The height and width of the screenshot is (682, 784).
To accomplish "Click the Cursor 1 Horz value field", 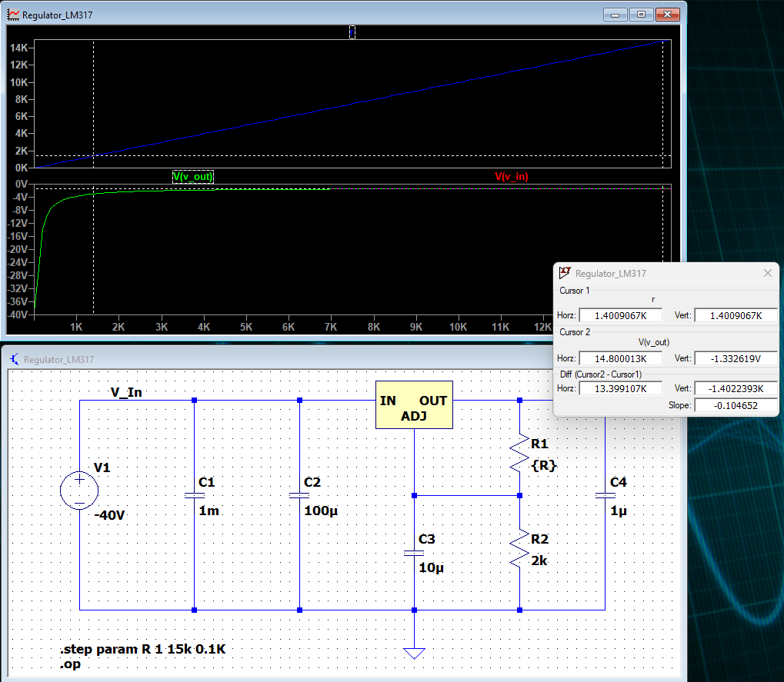I will tap(620, 315).
